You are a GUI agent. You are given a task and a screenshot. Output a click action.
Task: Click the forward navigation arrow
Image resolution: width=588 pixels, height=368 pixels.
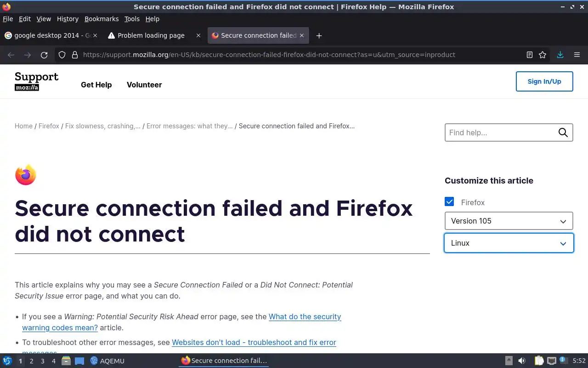(28, 55)
